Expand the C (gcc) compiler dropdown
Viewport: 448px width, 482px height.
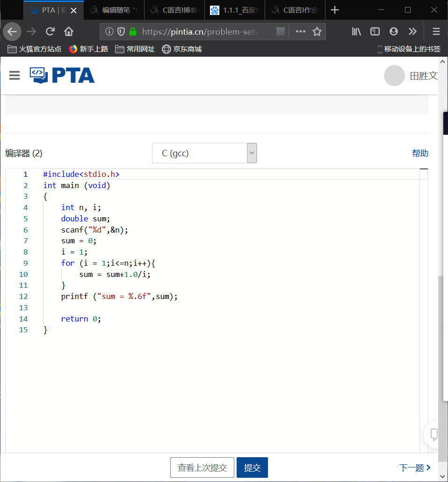click(204, 153)
